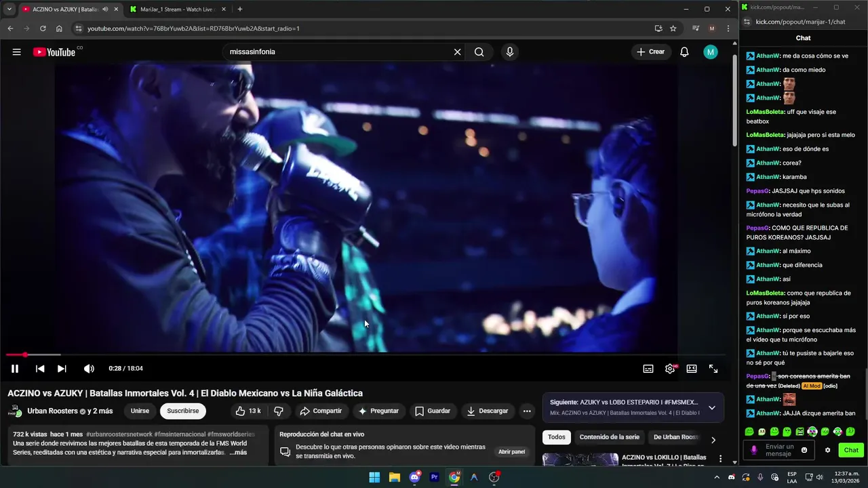Image resolution: width=868 pixels, height=488 pixels.
Task: Run the search with the magnifier button
Action: [x=479, y=52]
